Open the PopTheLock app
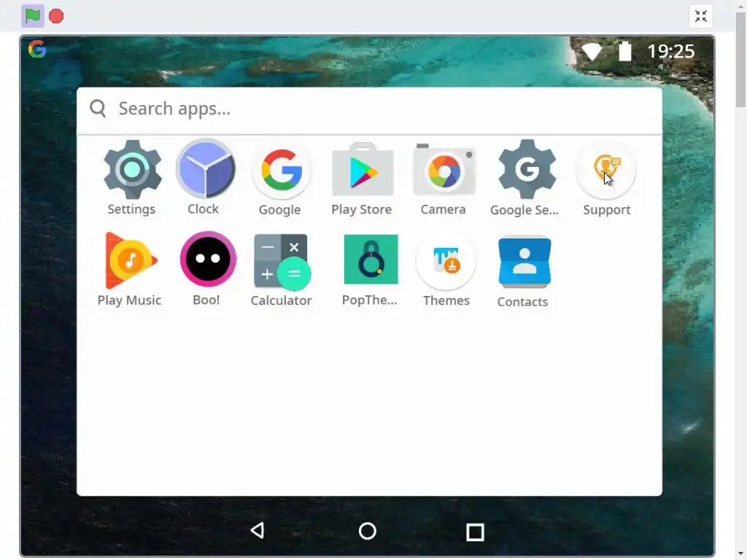The height and width of the screenshot is (560, 747). 371,260
